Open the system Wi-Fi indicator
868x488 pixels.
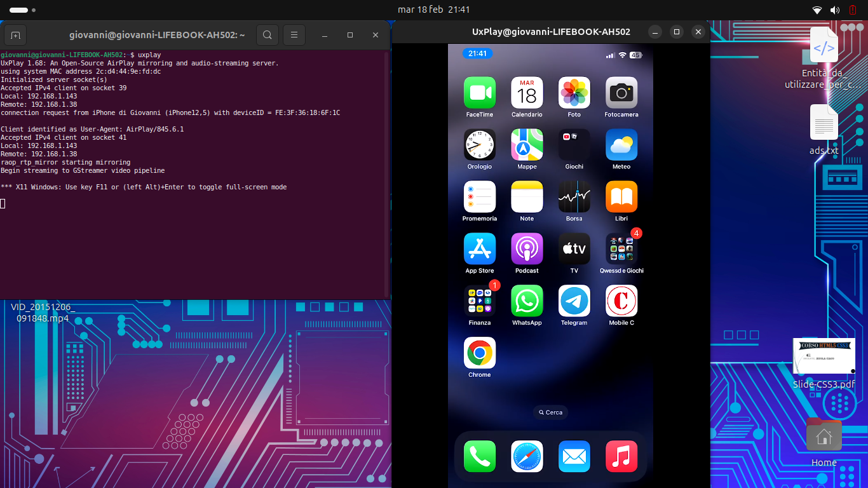point(817,10)
